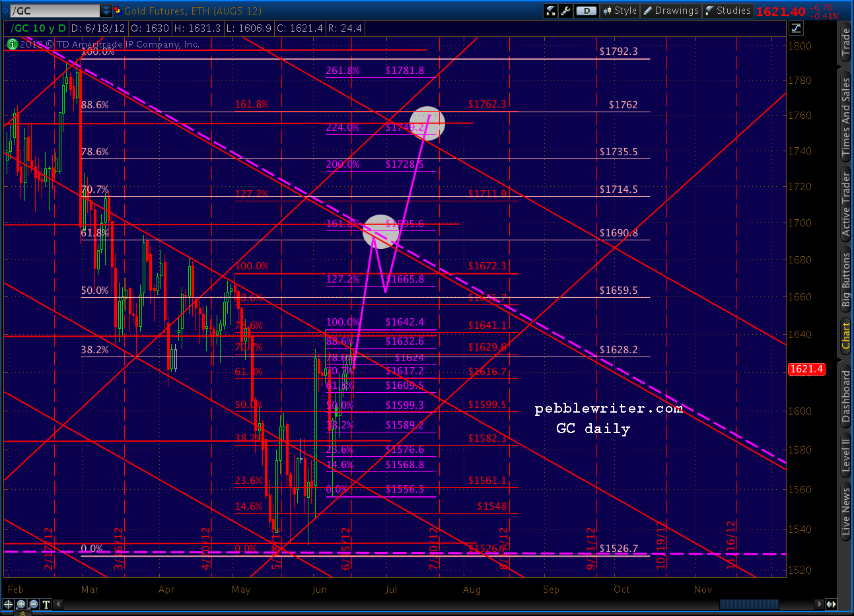Expand the collapsed panel chevron at bottom left
Image resolution: width=854 pixels, height=616 pixels.
pos(22,613)
